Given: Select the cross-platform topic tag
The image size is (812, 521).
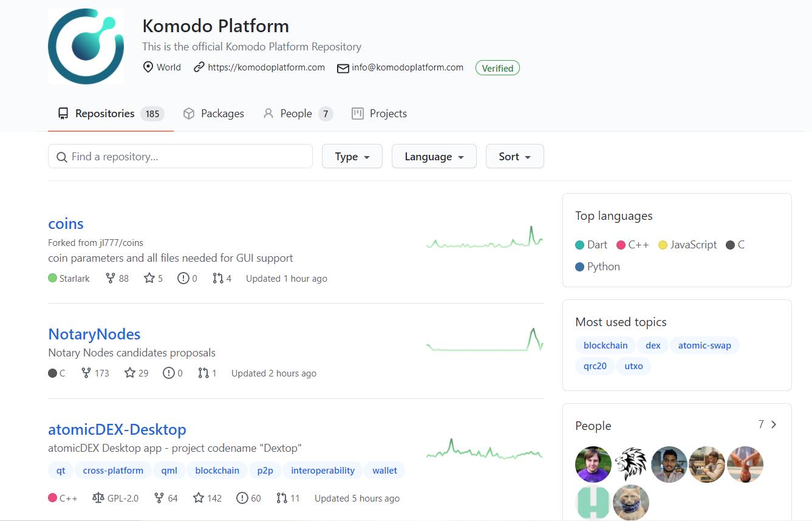Looking at the screenshot, I should 113,471.
